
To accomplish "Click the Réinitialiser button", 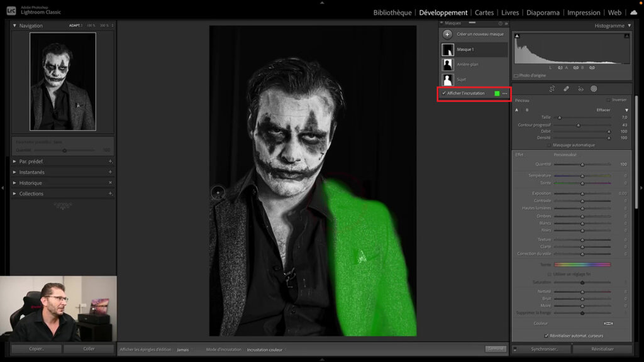I will point(602,349).
